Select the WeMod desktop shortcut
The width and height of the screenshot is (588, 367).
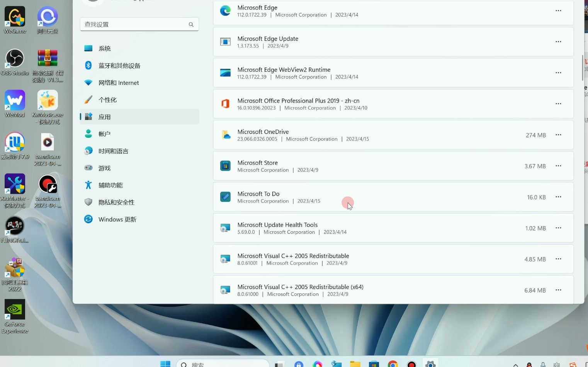coord(15,104)
